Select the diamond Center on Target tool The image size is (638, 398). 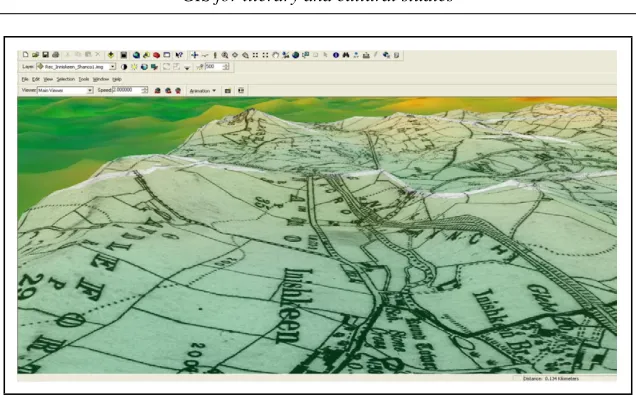click(x=235, y=55)
